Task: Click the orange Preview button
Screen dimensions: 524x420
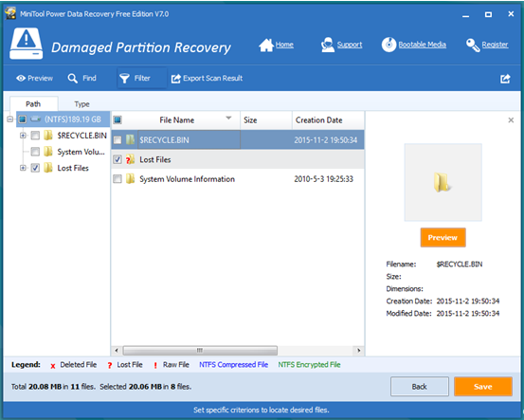Action: tap(443, 238)
